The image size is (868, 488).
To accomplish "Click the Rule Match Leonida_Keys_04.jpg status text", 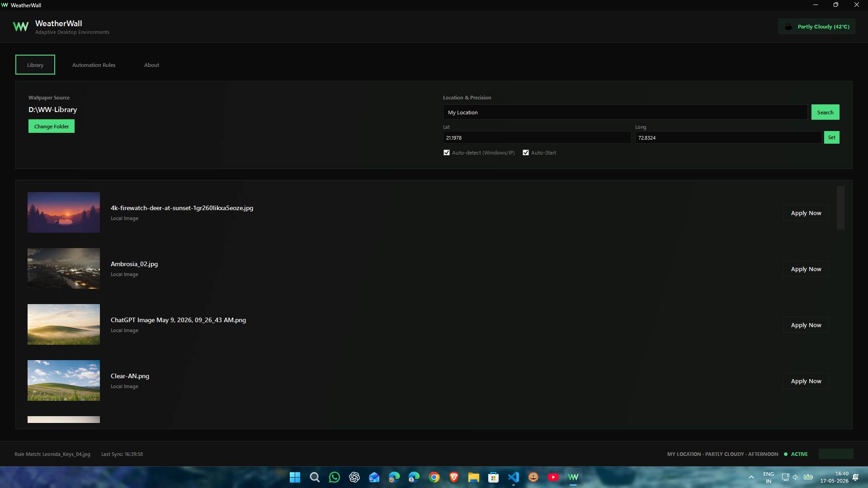I will coord(52,454).
